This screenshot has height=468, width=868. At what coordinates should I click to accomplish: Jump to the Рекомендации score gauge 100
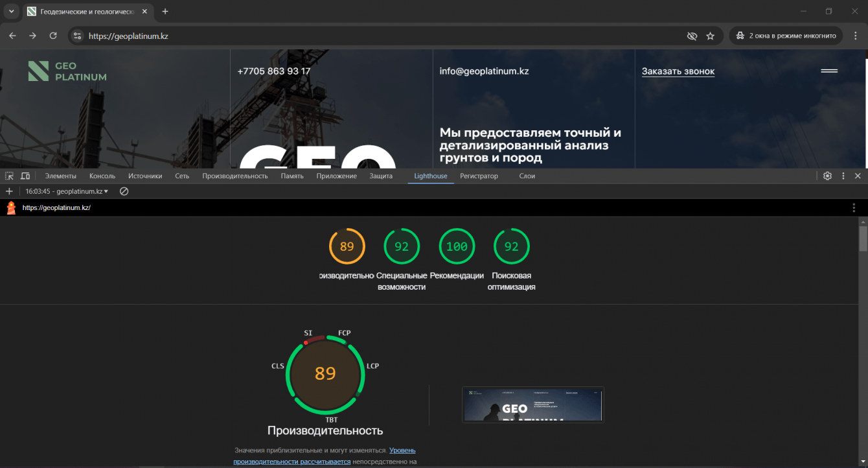(457, 246)
